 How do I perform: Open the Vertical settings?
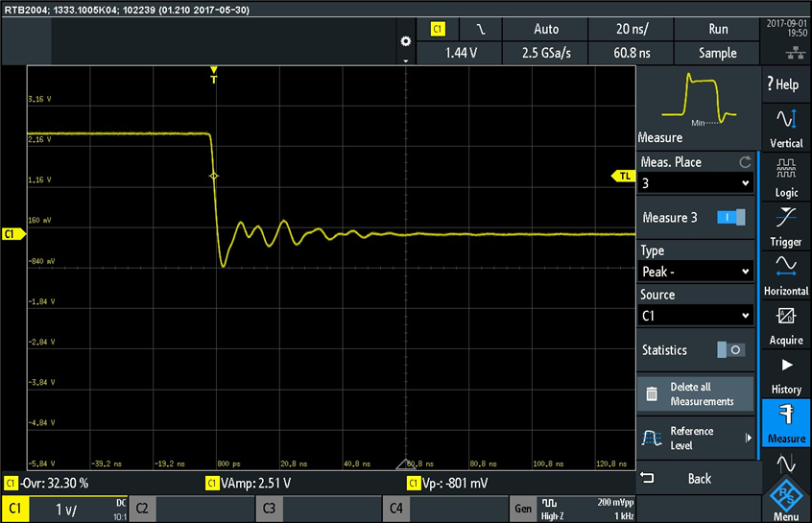(785, 129)
